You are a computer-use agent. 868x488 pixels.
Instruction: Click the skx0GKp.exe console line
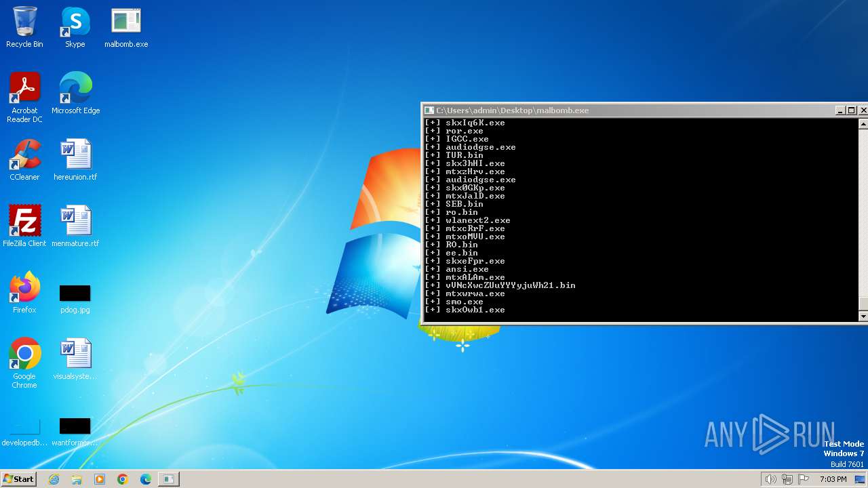[465, 188]
